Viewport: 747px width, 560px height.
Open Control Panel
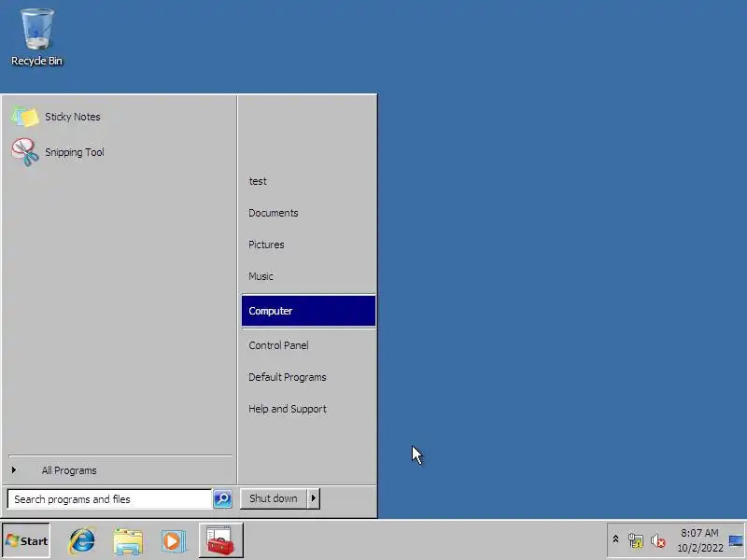point(308,345)
